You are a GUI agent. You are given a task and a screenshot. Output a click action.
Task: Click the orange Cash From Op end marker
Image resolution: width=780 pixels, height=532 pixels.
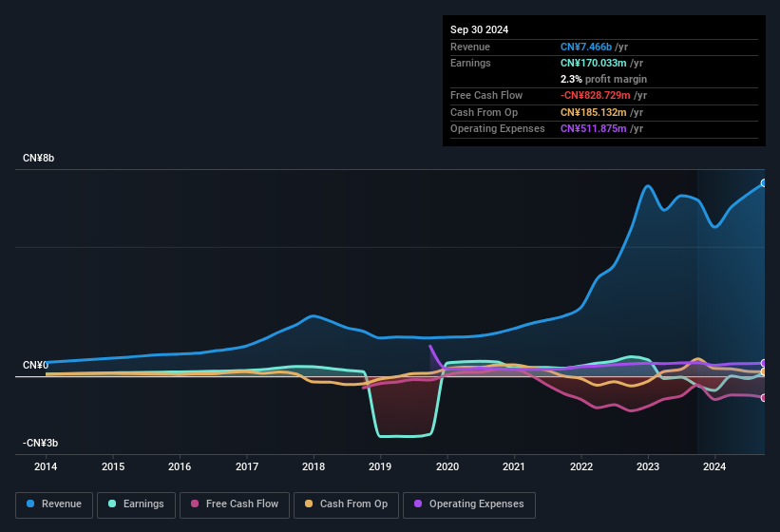763,372
